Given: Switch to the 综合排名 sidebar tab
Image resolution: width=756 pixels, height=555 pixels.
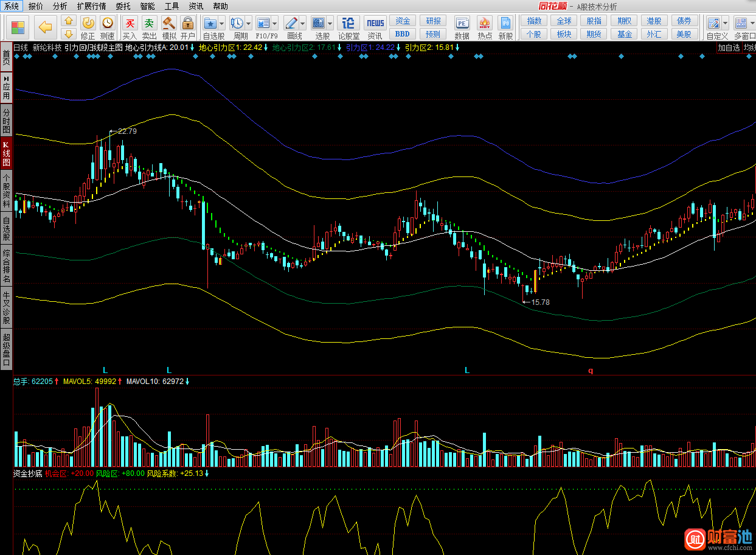Looking at the screenshot, I should 6,267.
